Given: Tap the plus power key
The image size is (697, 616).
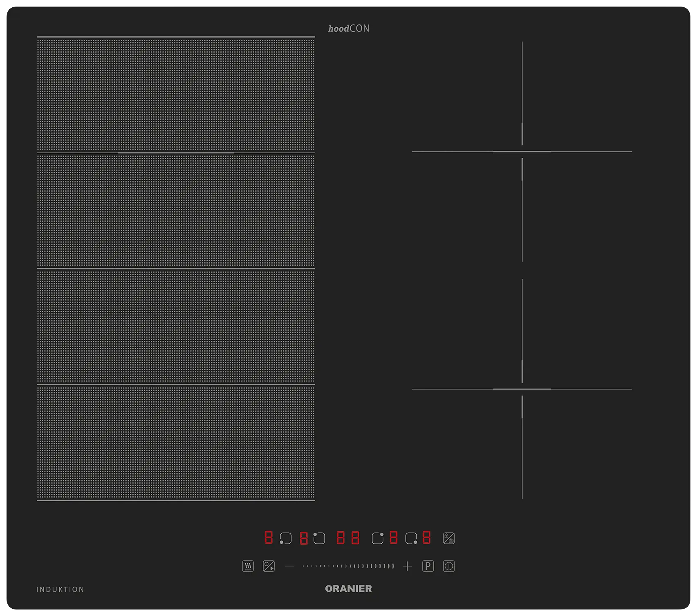Looking at the screenshot, I should click(407, 566).
